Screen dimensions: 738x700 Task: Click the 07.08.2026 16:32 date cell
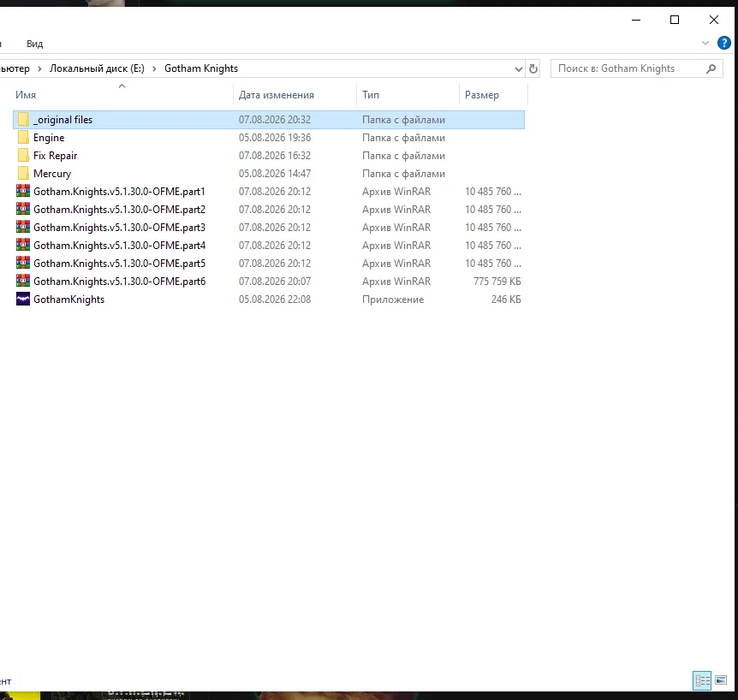275,156
